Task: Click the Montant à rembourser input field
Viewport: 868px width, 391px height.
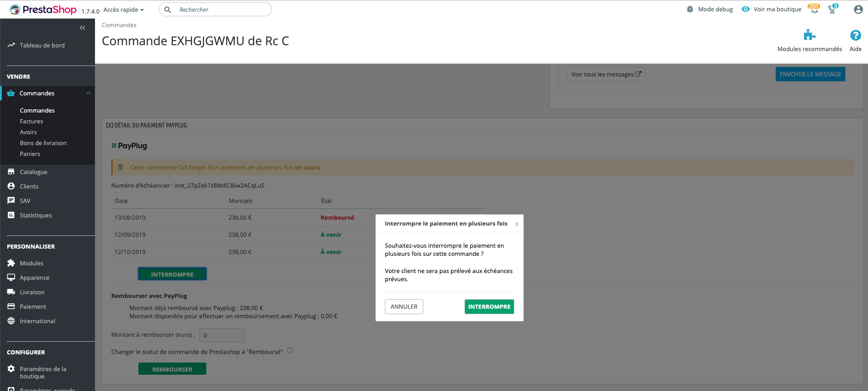Action: point(222,335)
